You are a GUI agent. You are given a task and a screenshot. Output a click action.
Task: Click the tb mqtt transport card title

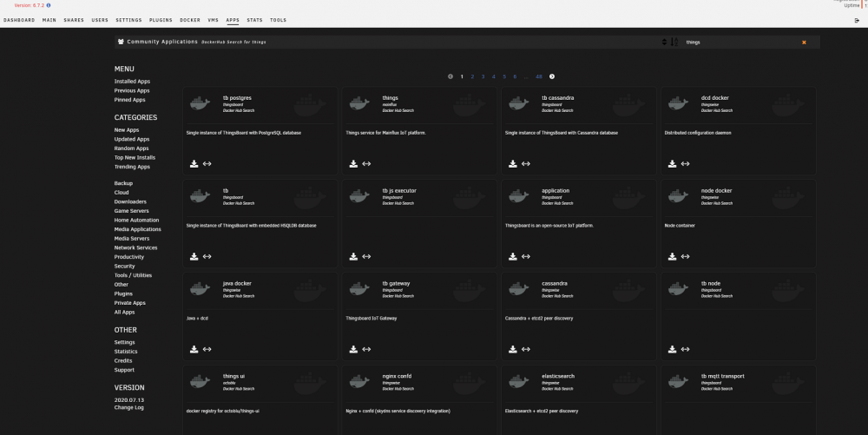click(x=722, y=376)
